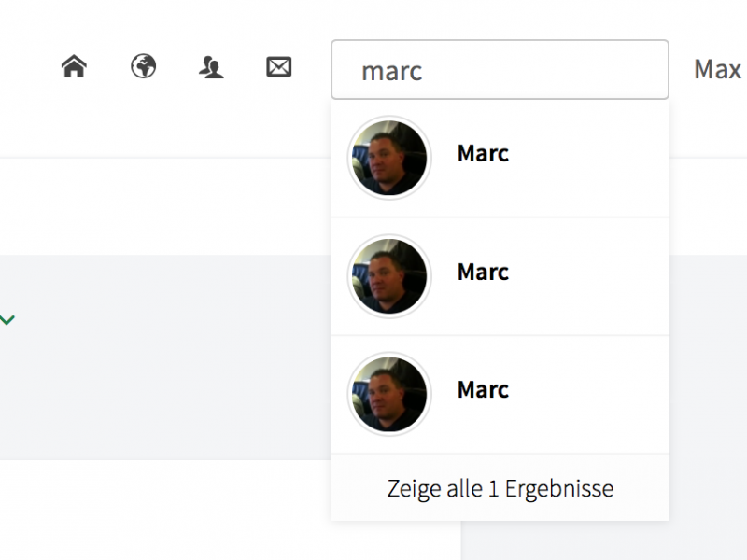The image size is (747, 560).
Task: Click the third Marc profile picture
Action: click(x=389, y=394)
